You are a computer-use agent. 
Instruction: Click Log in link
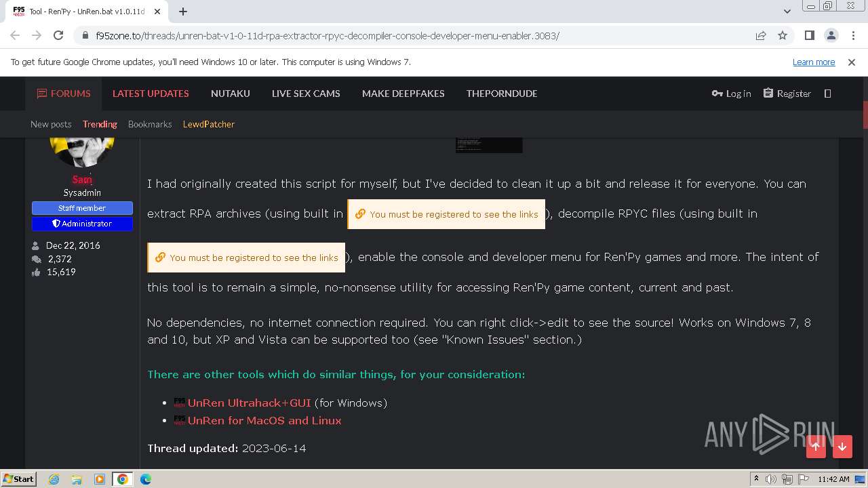[x=731, y=94]
